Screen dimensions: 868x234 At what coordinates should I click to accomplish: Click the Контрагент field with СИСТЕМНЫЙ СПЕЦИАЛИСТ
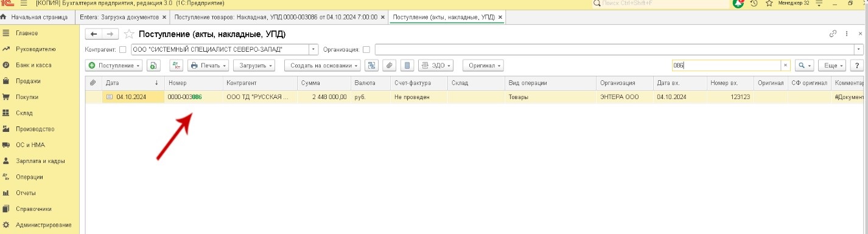click(x=220, y=49)
